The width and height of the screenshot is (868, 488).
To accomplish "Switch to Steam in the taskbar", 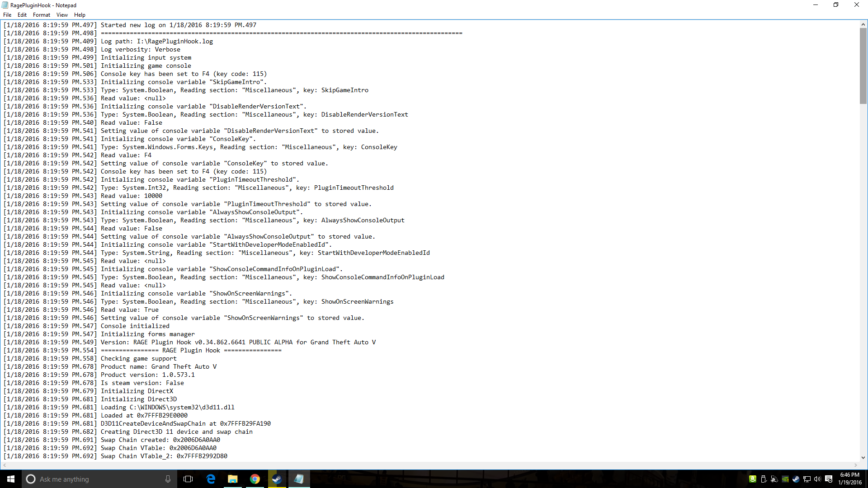I will (x=277, y=479).
